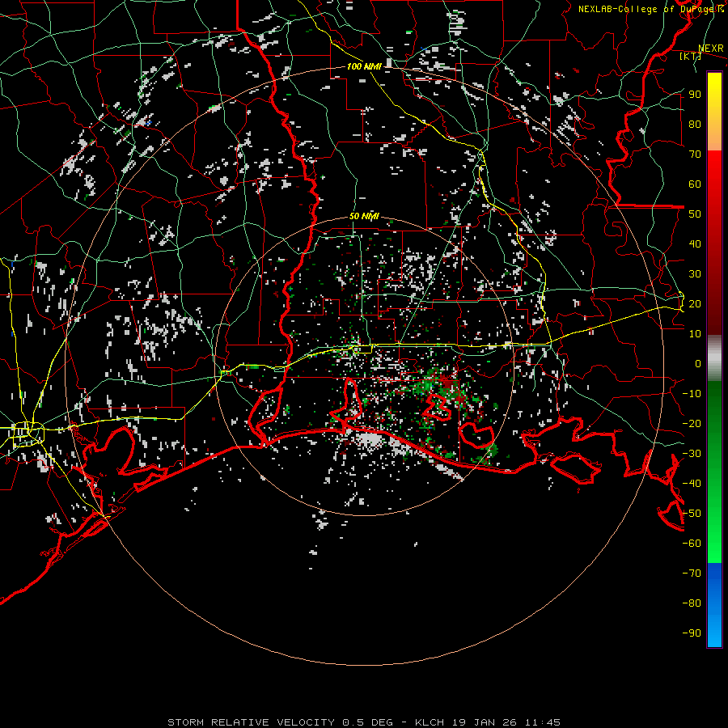728x728 pixels.
Task: Click the -60 value on velocity scale
Action: [692, 544]
